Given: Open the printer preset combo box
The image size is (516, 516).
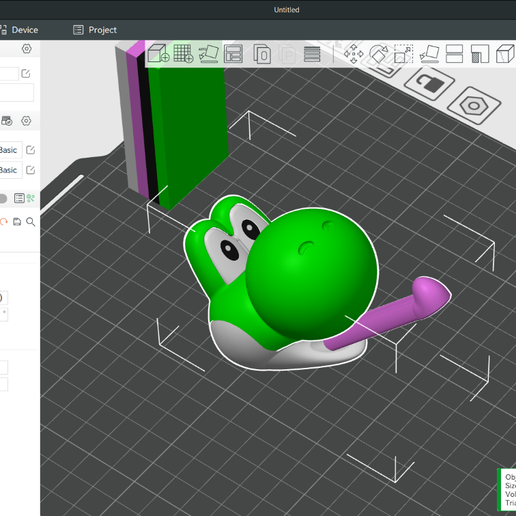Looking at the screenshot, I should (x=9, y=73).
